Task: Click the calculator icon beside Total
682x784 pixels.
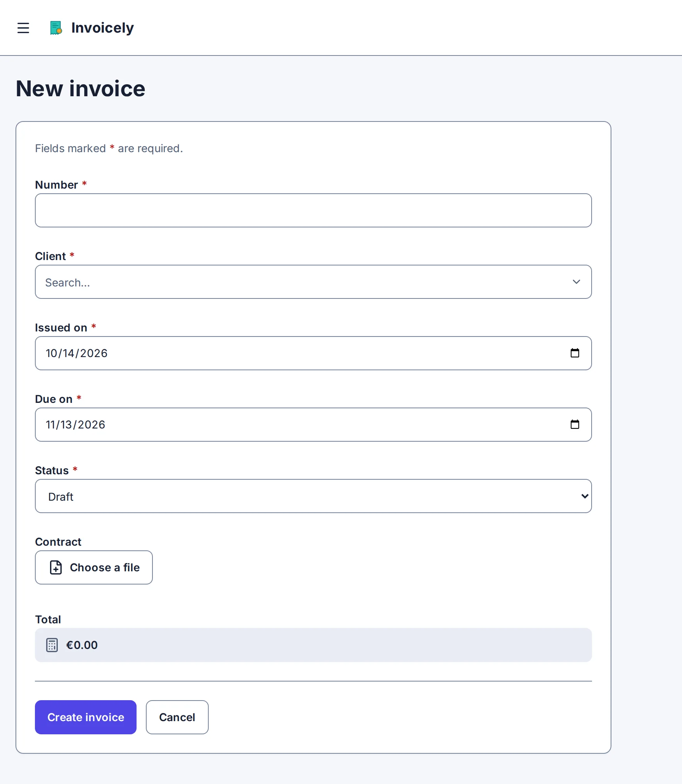Action: [x=52, y=645]
